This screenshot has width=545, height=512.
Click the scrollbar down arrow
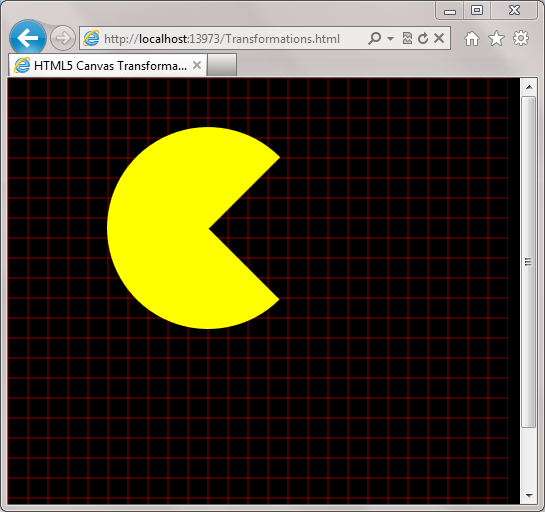coord(529,495)
